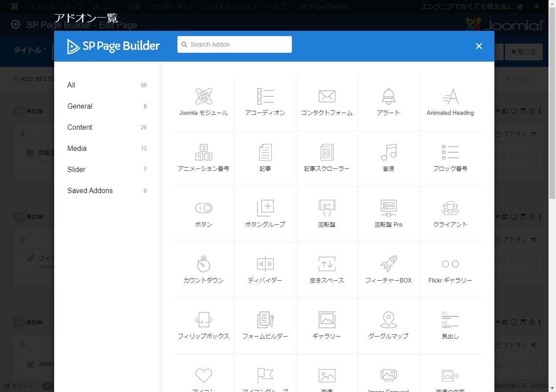Close the addon picker with the × button

(479, 46)
